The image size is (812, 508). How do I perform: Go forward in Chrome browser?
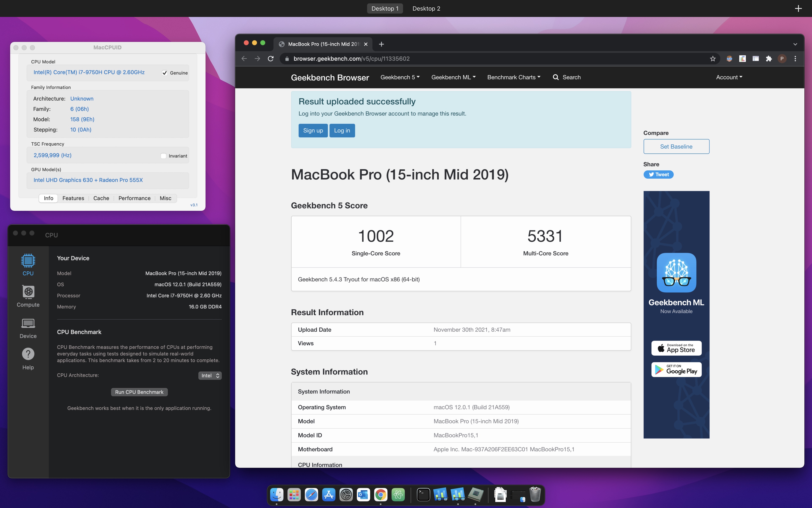pos(257,58)
